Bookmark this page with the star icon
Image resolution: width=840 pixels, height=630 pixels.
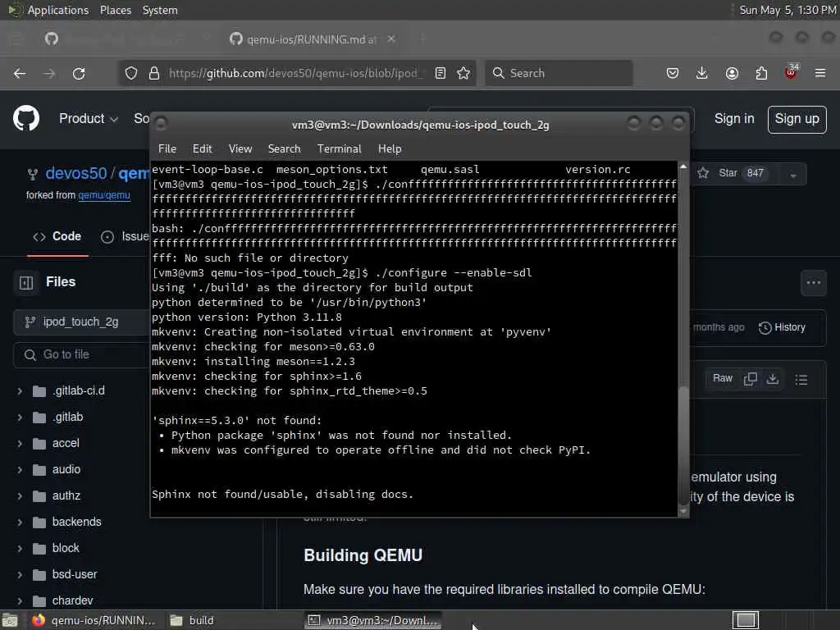click(x=463, y=73)
